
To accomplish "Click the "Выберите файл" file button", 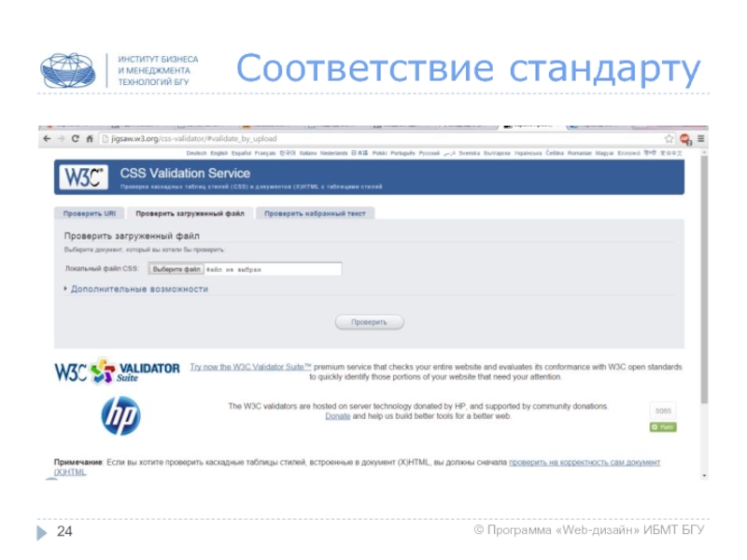I will click(176, 269).
